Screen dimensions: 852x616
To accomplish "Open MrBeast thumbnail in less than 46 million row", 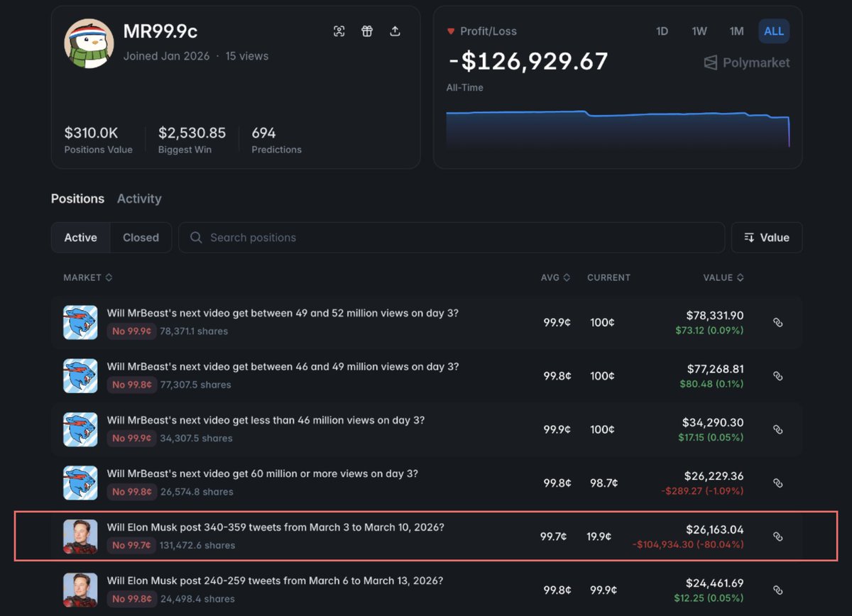I will 80,429.
